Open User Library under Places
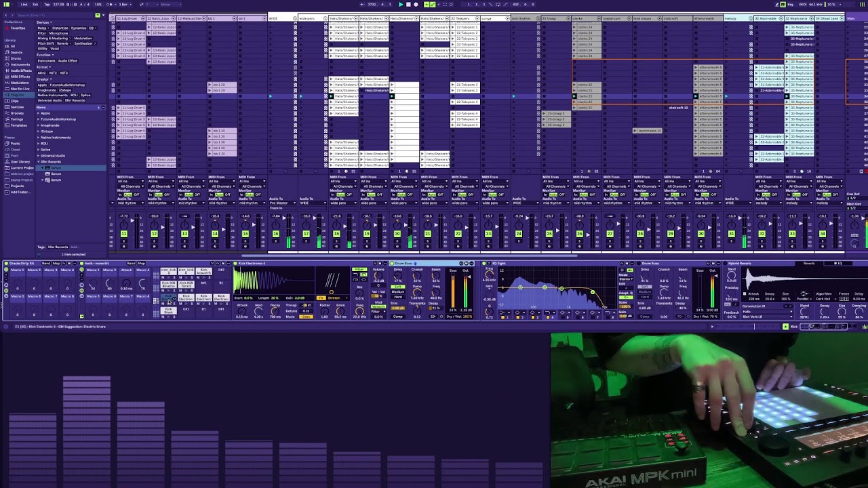Viewport: 868px width, 488px height. tap(20, 161)
